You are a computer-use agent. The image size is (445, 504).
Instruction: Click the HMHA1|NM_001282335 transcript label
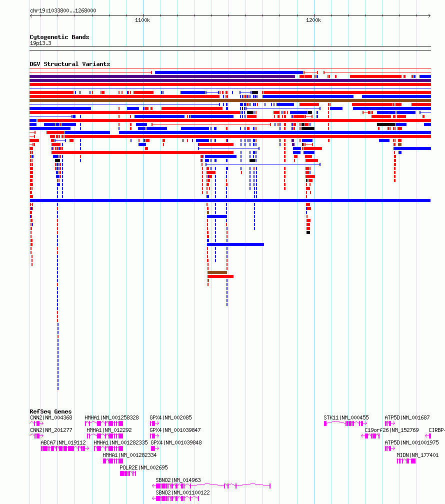(x=120, y=442)
